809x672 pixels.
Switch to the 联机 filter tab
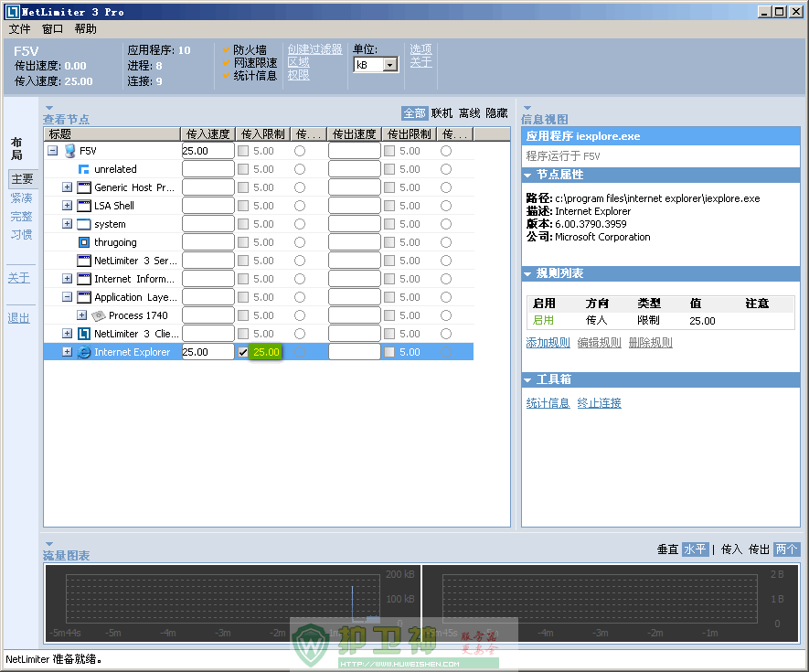pyautogui.click(x=442, y=113)
